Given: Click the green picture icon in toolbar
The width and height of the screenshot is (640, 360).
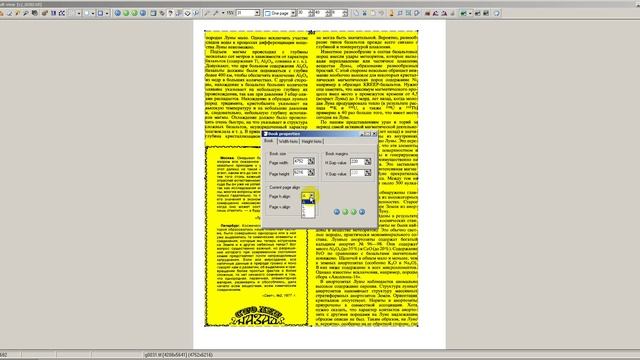Looking at the screenshot, I should click(463, 13).
